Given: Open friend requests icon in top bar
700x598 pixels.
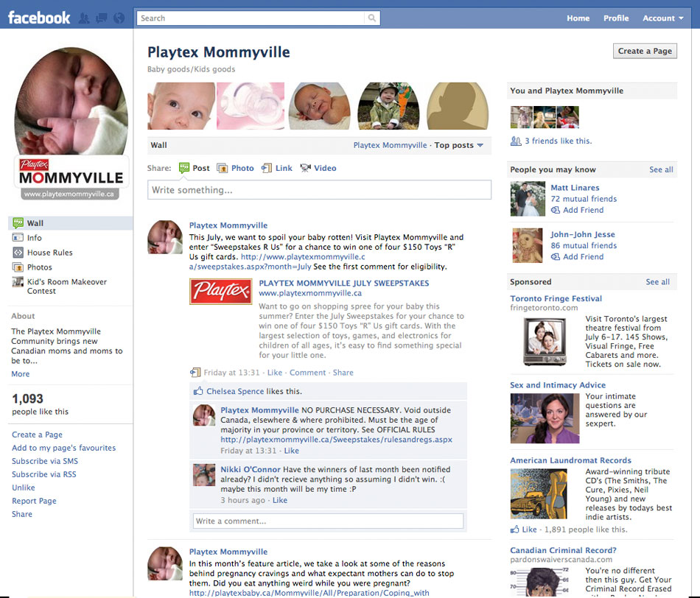Looking at the screenshot, I should click(x=84, y=18).
